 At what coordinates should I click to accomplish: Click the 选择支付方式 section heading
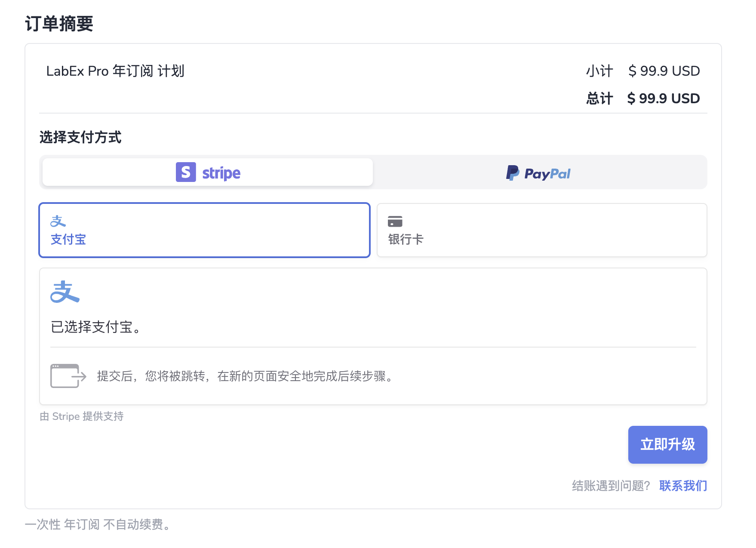(80, 138)
